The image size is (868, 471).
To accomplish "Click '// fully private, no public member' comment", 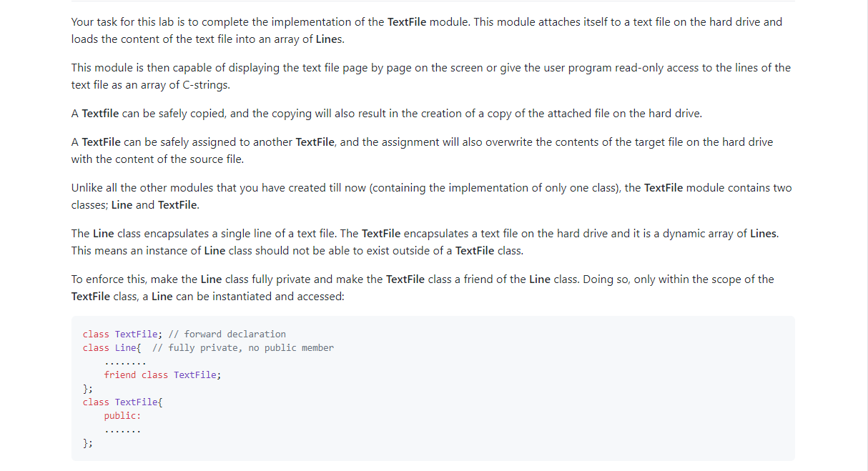I will click(x=243, y=348).
